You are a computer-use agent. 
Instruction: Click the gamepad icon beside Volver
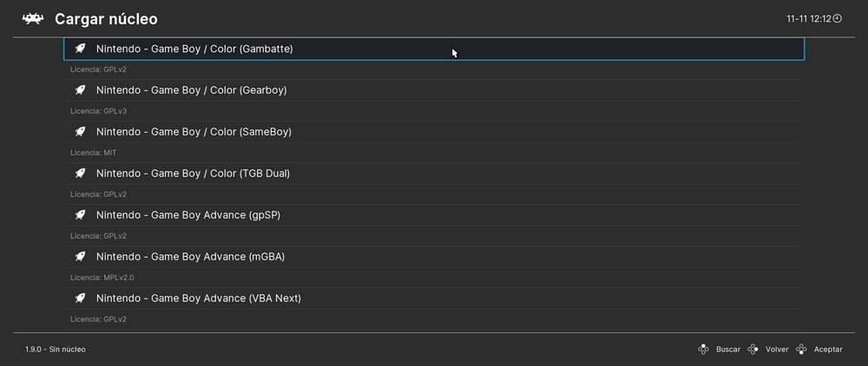pos(753,350)
